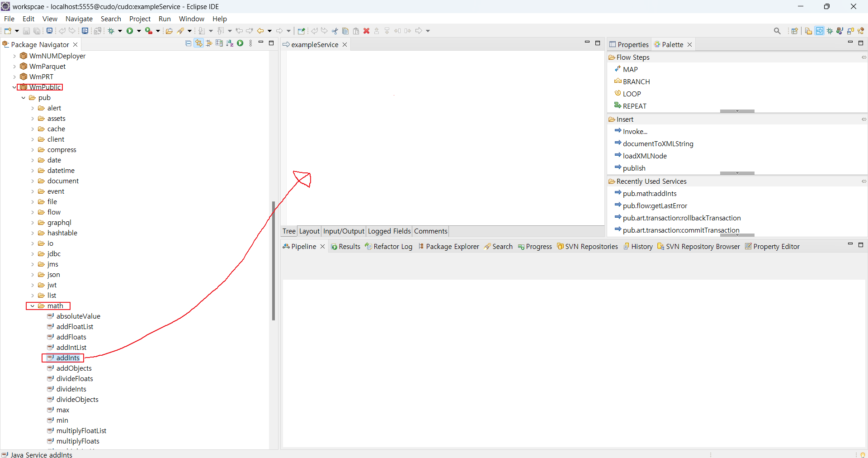The width and height of the screenshot is (868, 458).
Task: Click the Copy icon in main toolbar
Action: 345,31
